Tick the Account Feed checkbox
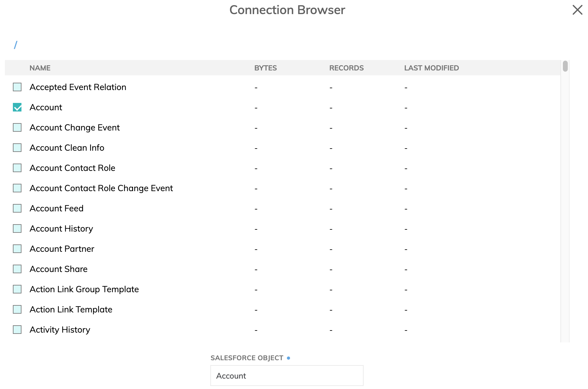The width and height of the screenshot is (588, 389). (x=17, y=208)
